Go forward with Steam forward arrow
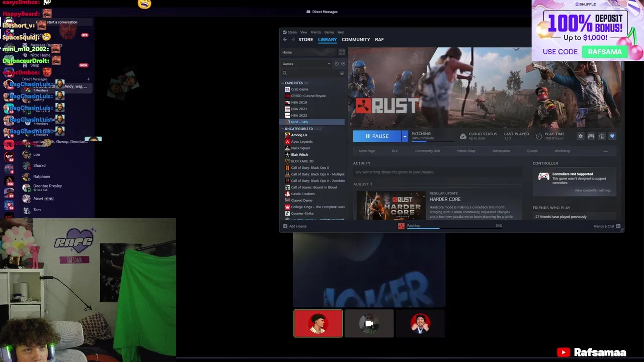Screen dimensions: 644x362 click(292, 39)
